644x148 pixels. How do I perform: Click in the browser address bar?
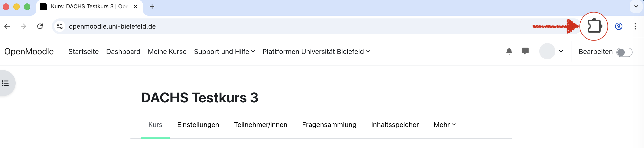[x=175, y=26]
